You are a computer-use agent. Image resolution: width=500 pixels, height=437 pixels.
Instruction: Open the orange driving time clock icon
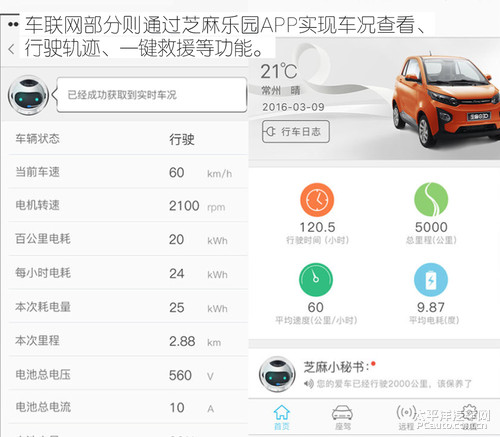point(317,200)
